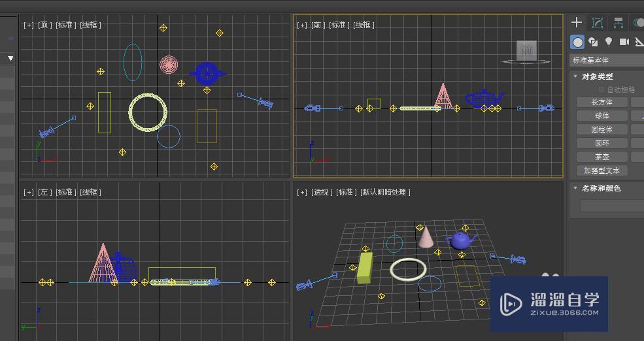Select yellow-green box in perspective viewport
This screenshot has height=341, width=644.
364,268
